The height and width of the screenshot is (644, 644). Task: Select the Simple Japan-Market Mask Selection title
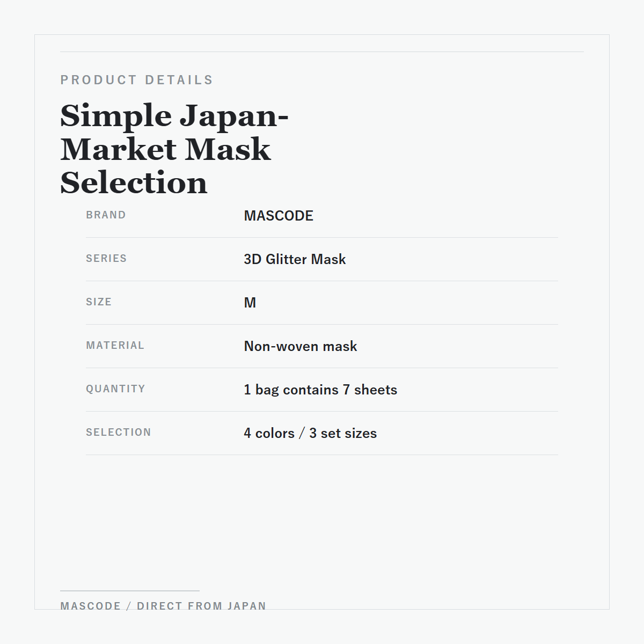pyautogui.click(x=174, y=149)
